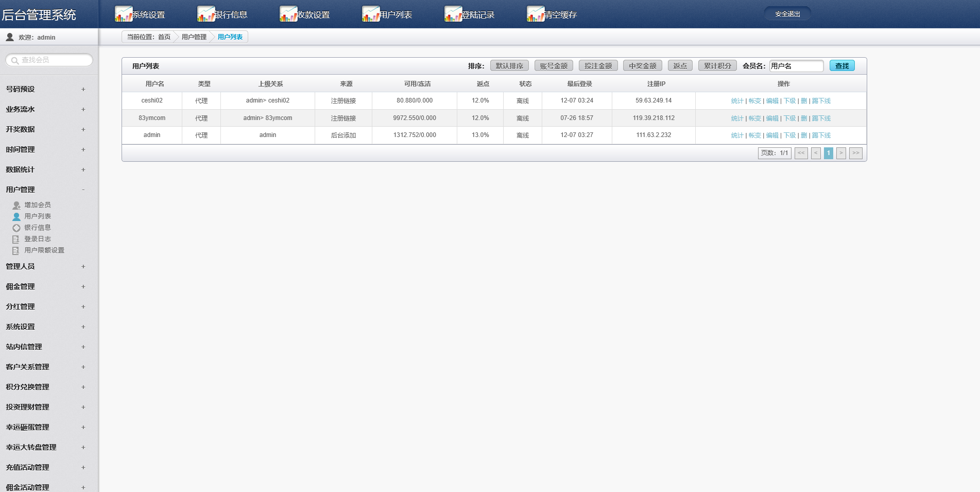Collapse the 用户管理 sidebar section
This screenshot has width=980, height=492.
pyautogui.click(x=83, y=190)
